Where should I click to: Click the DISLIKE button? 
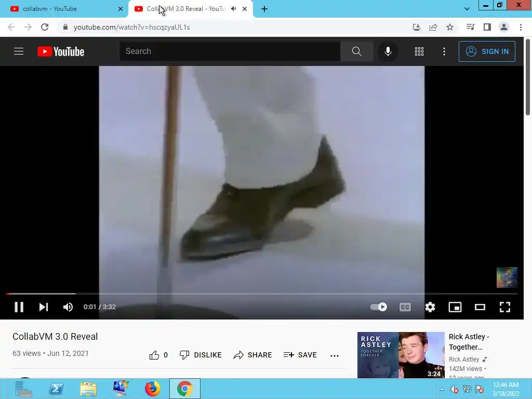coord(201,355)
